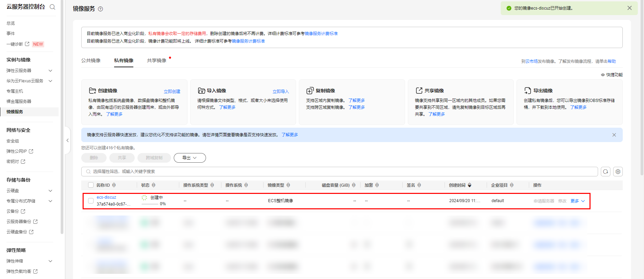Sort by 企业项目 column icon
644x279 pixels.
pos(512,185)
